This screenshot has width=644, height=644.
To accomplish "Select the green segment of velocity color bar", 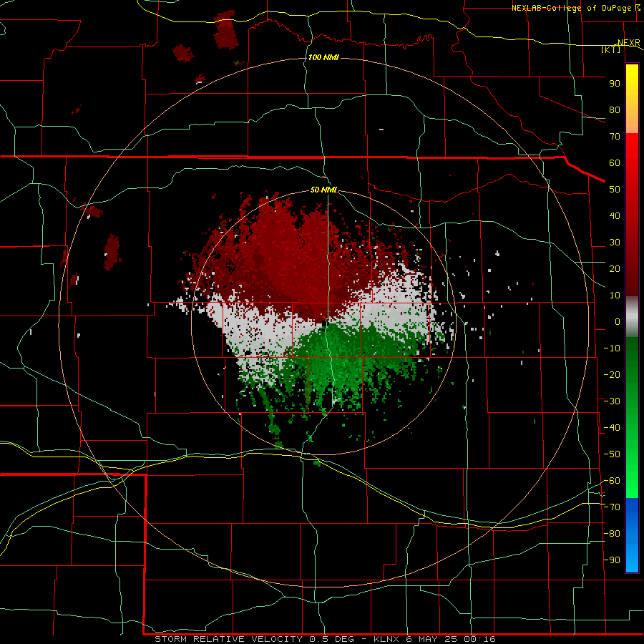I will point(632,418).
